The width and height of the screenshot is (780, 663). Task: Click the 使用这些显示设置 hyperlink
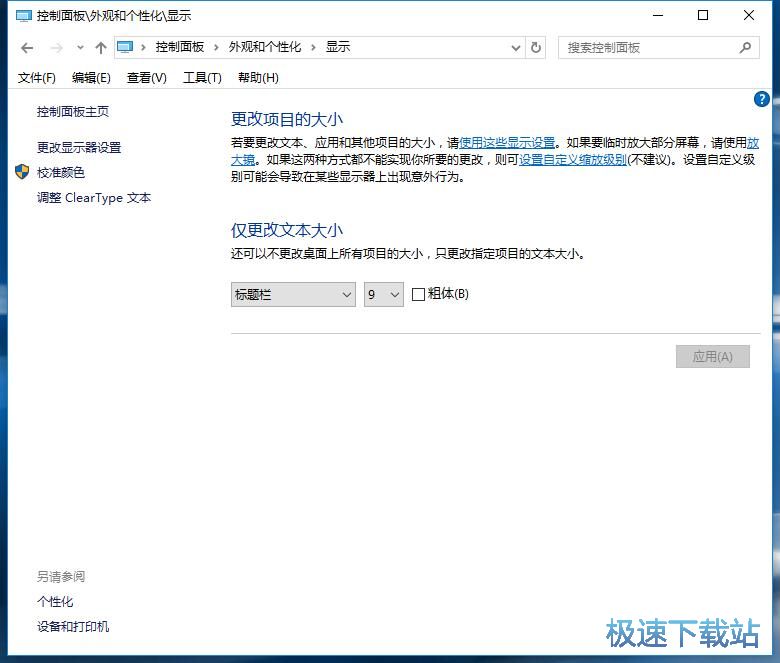pos(506,143)
